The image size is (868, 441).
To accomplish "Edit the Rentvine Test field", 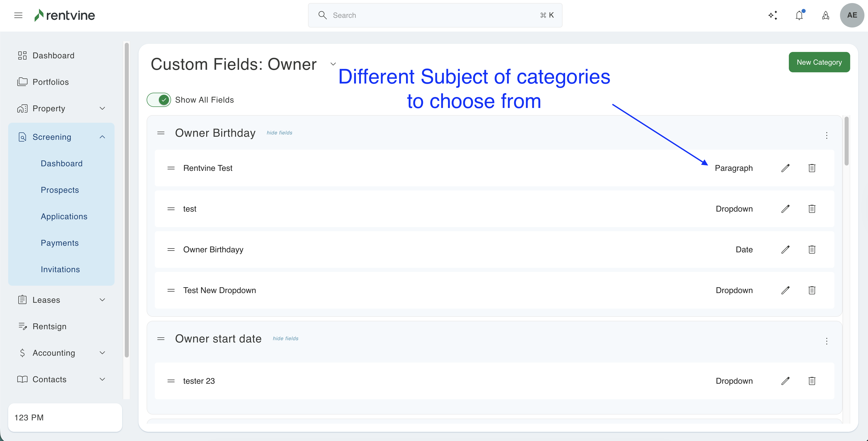I will click(x=786, y=168).
